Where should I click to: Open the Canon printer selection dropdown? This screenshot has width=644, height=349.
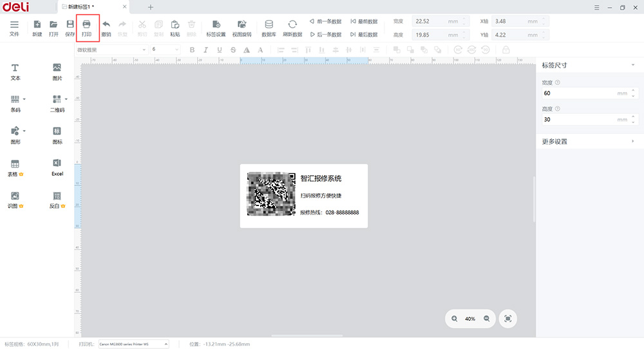133,344
